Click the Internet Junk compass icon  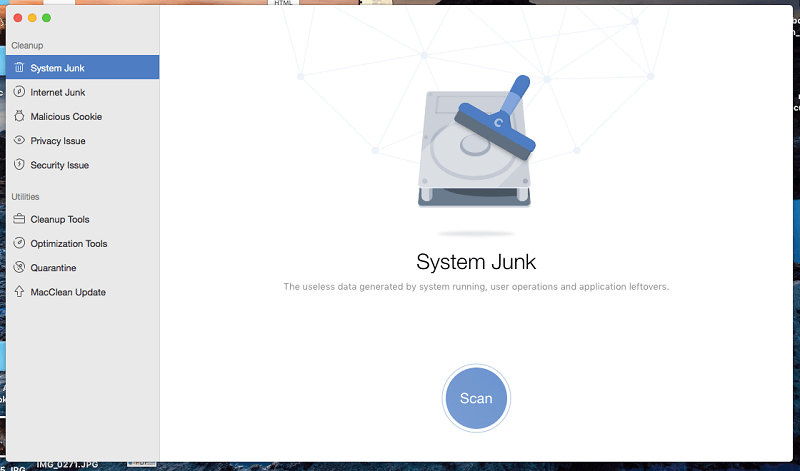click(x=19, y=91)
